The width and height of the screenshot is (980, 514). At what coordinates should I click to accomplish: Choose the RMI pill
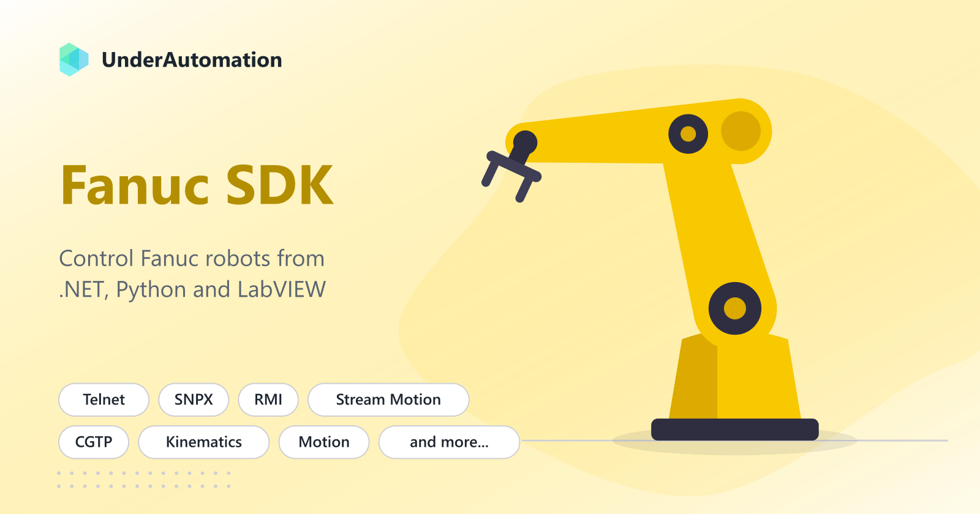click(x=268, y=400)
